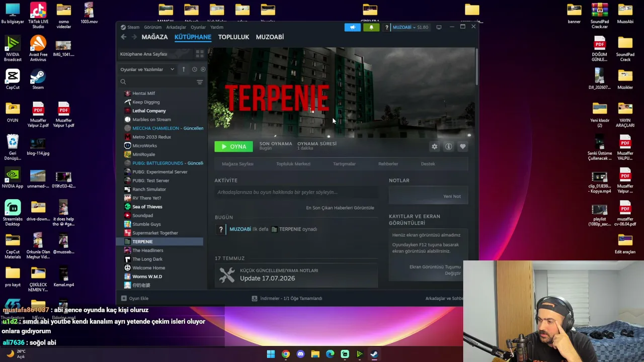Open Windows Start button on taskbar
The height and width of the screenshot is (362, 644).
[271, 354]
